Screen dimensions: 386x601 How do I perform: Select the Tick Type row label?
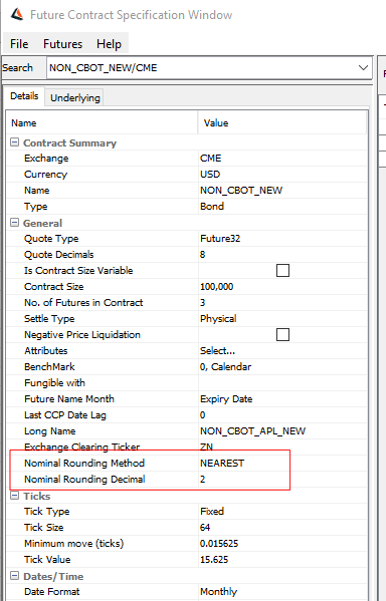pyautogui.click(x=47, y=511)
